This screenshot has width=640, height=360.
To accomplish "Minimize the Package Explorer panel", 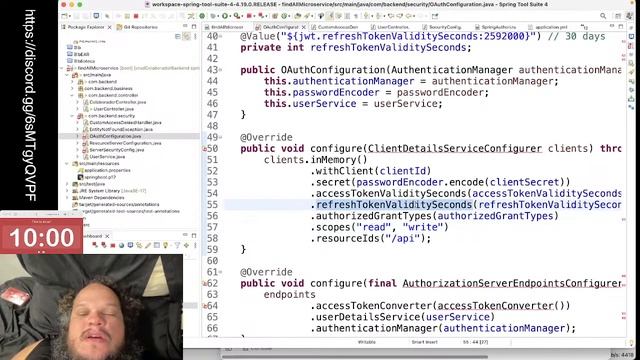I will pyautogui.click(x=185, y=27).
